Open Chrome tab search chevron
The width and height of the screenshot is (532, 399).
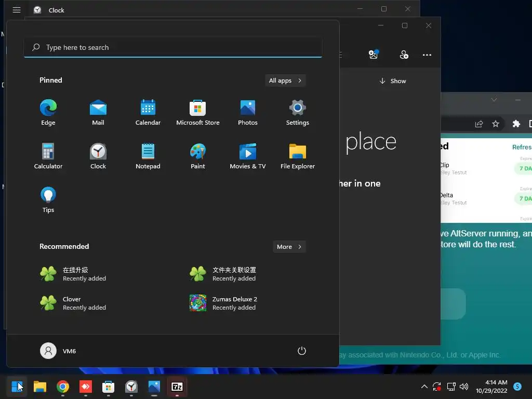coord(494,100)
